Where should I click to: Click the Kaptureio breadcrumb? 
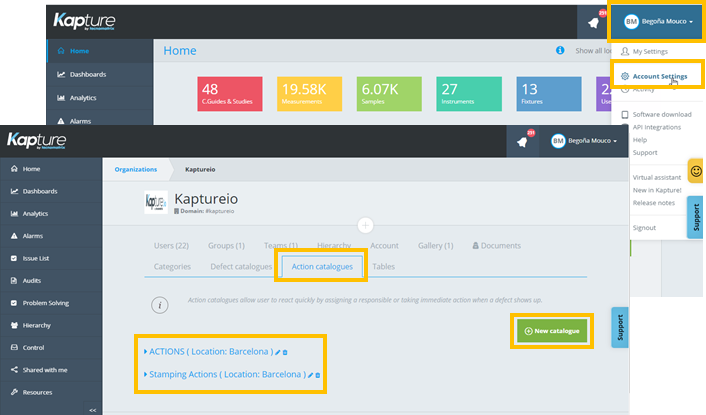[x=200, y=169]
